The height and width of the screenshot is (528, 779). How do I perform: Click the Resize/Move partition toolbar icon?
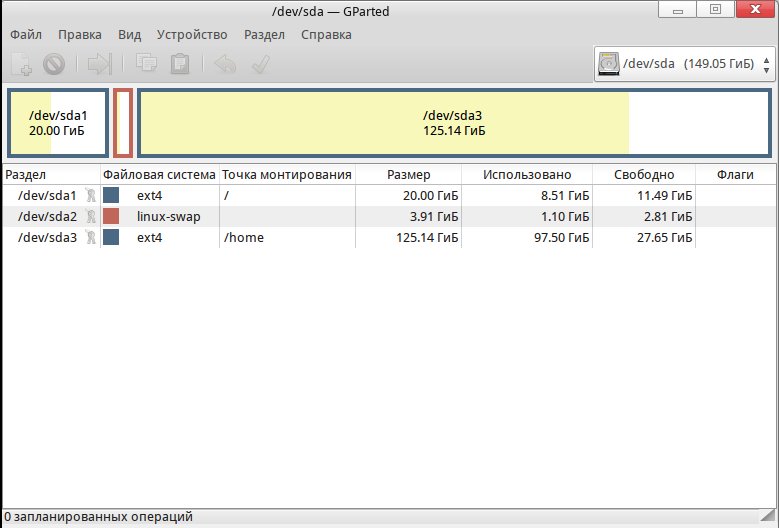(x=100, y=64)
